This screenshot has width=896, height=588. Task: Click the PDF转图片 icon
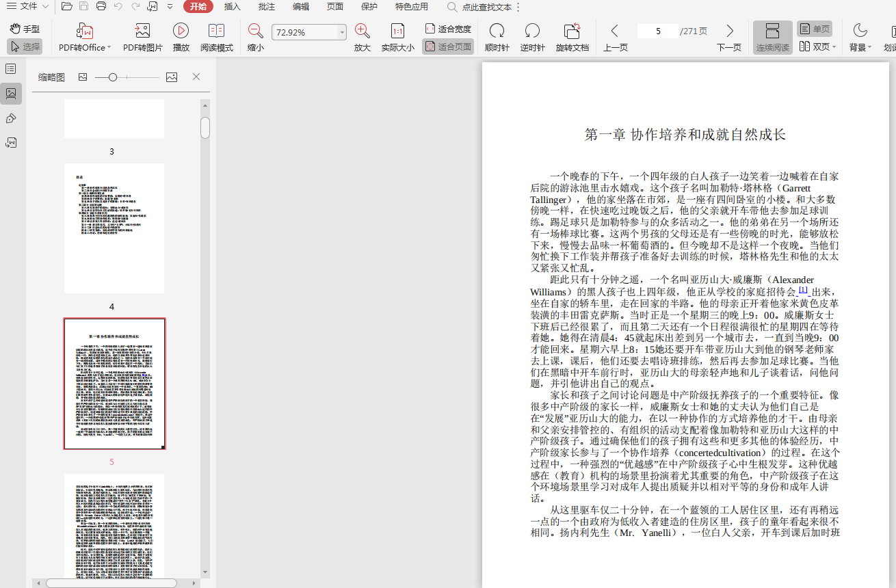coord(142,31)
